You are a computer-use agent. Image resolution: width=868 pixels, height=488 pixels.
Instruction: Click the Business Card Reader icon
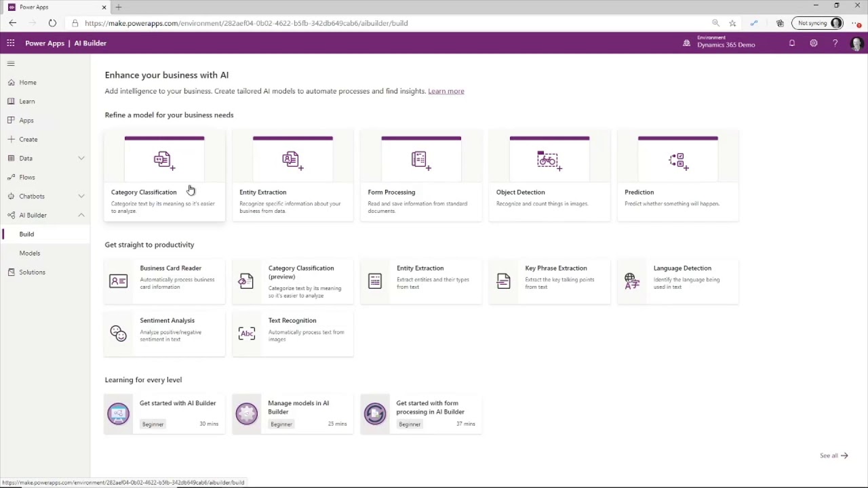[118, 281]
